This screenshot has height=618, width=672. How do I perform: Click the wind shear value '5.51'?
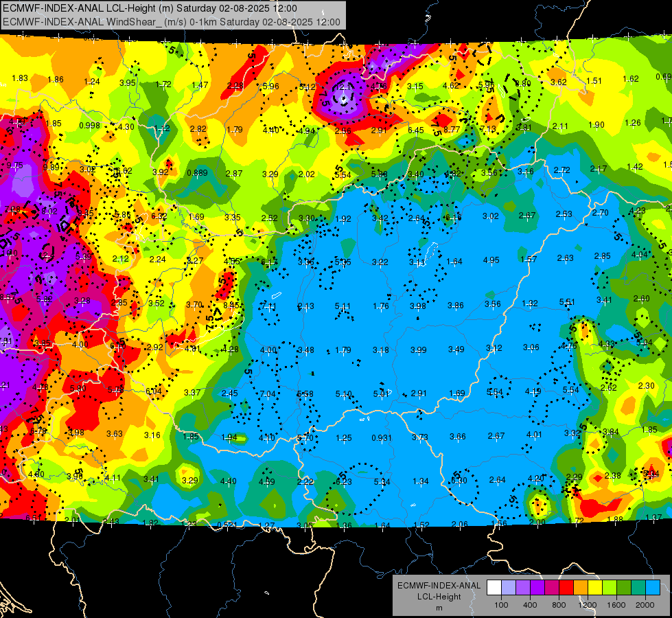(x=567, y=302)
